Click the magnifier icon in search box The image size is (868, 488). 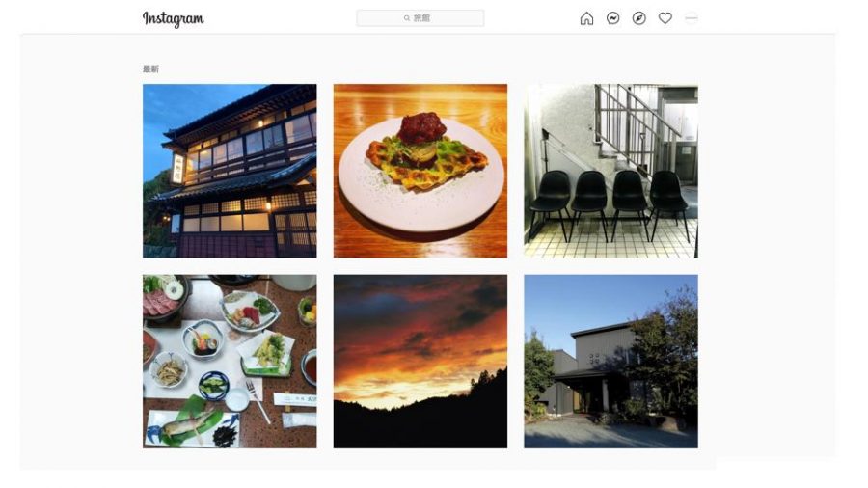[x=407, y=18]
